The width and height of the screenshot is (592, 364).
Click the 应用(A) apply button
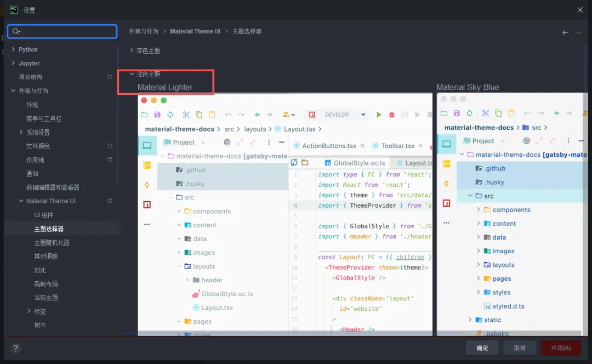pyautogui.click(x=561, y=348)
